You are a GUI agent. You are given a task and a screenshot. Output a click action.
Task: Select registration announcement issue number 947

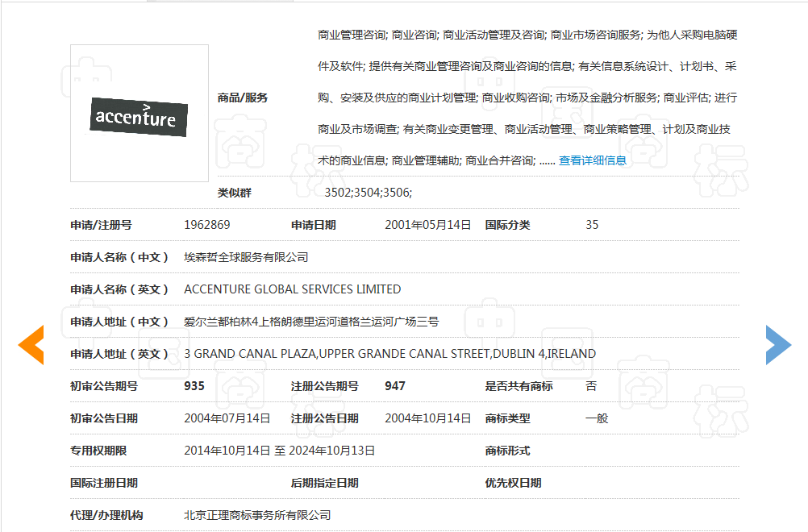(395, 386)
